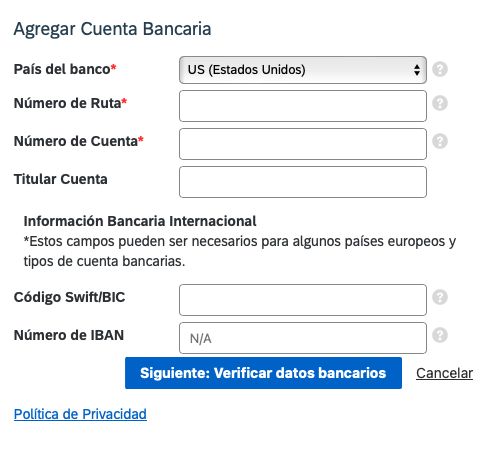Open the País del banco dropdown
Screen dimensions: 489x450
(x=303, y=70)
